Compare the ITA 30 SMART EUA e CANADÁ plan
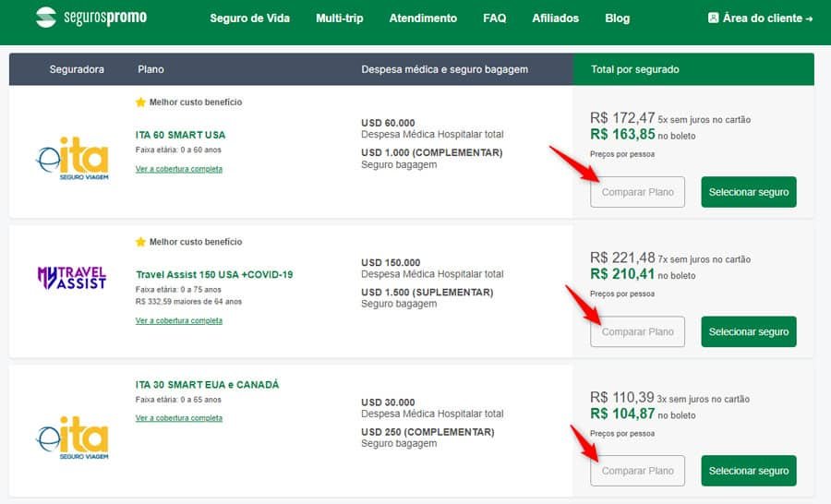Image resolution: width=831 pixels, height=504 pixels. coord(637,471)
